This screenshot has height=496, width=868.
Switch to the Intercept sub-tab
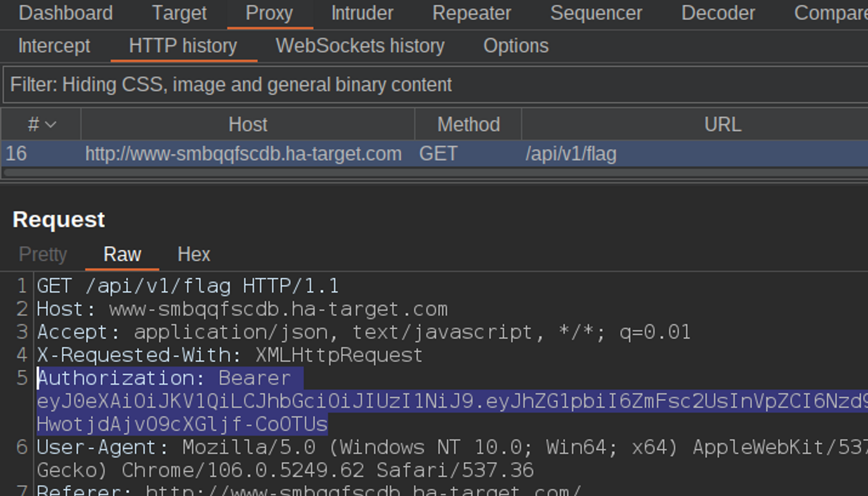click(54, 46)
